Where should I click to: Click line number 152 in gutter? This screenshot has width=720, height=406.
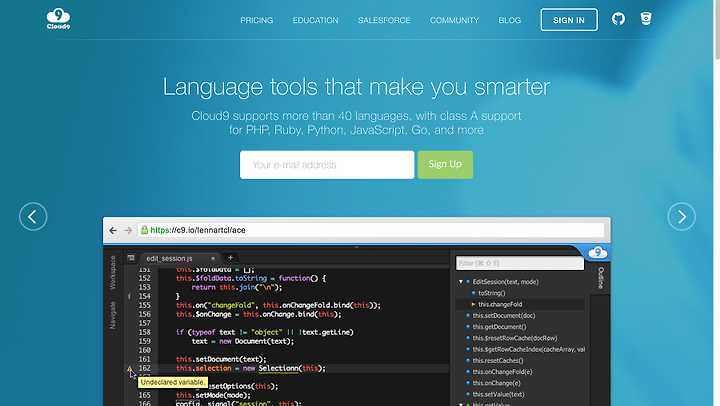[144, 278]
